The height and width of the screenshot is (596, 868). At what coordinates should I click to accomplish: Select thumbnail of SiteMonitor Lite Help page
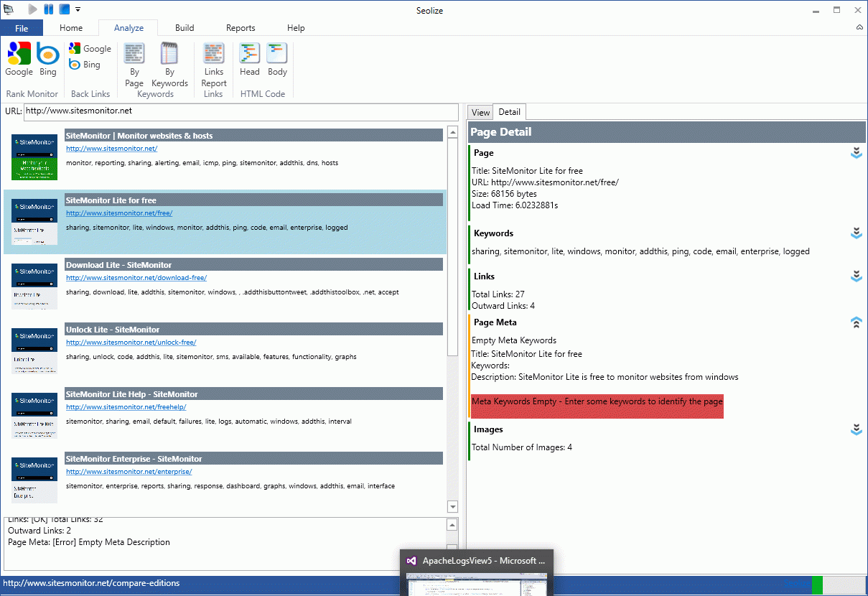click(x=34, y=415)
